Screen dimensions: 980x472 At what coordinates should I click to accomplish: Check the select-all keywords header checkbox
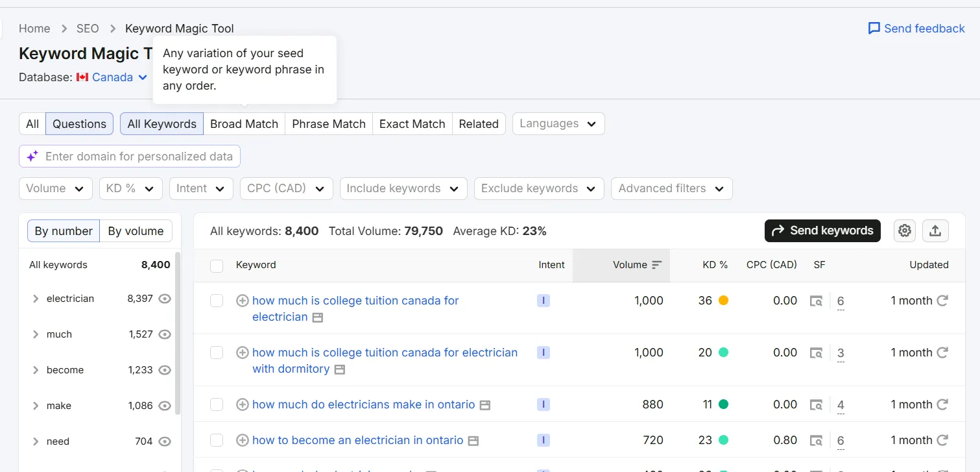(x=217, y=266)
